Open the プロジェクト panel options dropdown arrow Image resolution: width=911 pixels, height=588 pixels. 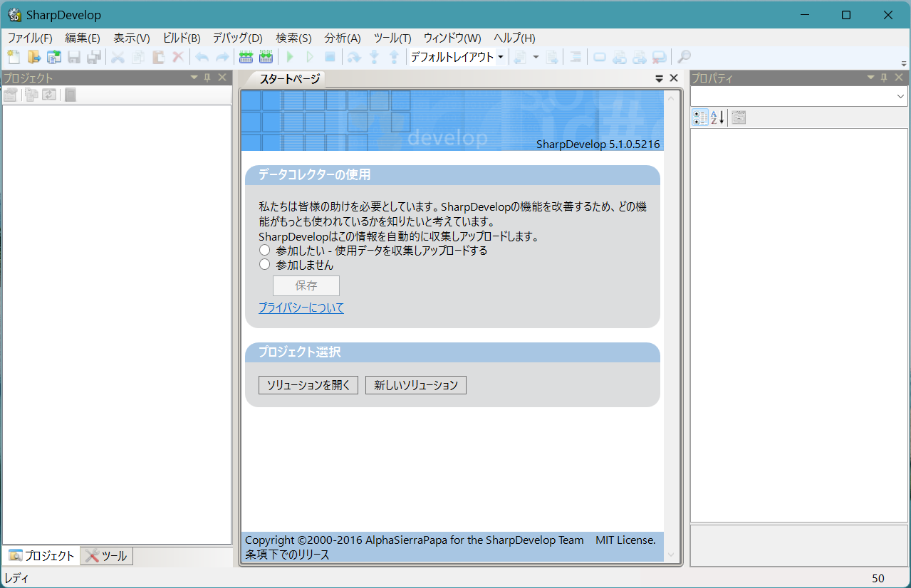pos(194,78)
